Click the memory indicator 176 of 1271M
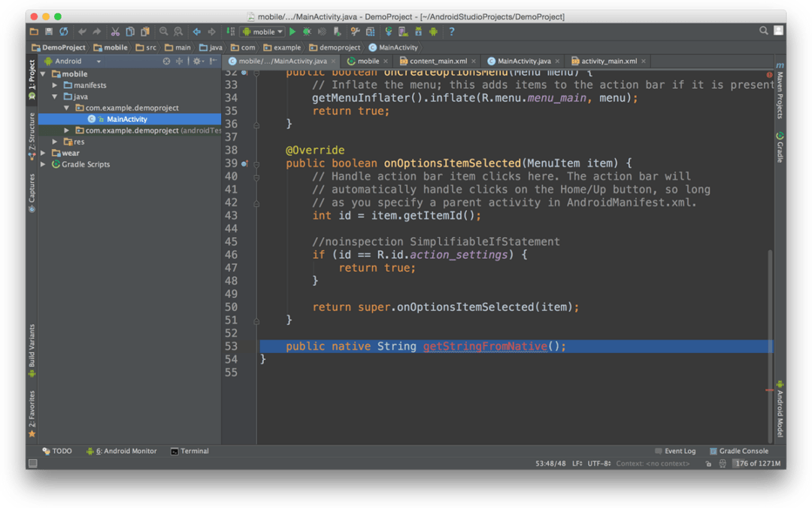This screenshot has height=508, width=812. click(x=758, y=464)
